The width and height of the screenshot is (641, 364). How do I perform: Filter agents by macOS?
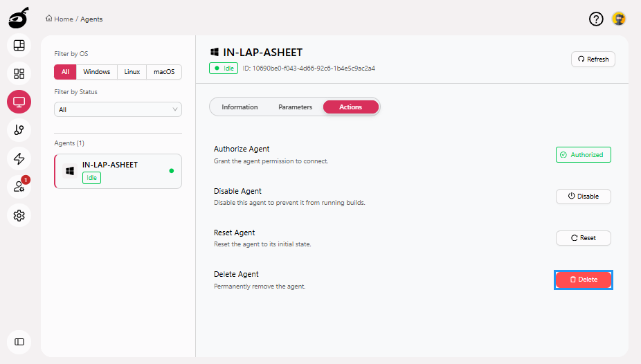[x=164, y=72]
